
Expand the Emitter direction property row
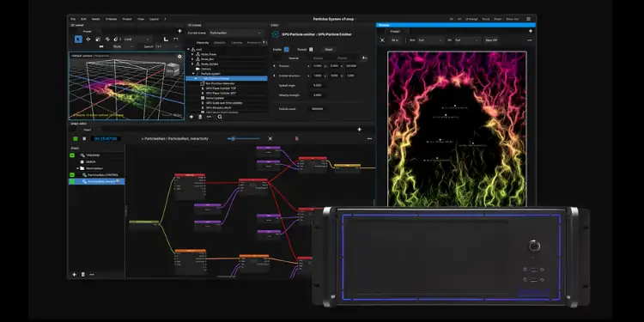[x=275, y=76]
